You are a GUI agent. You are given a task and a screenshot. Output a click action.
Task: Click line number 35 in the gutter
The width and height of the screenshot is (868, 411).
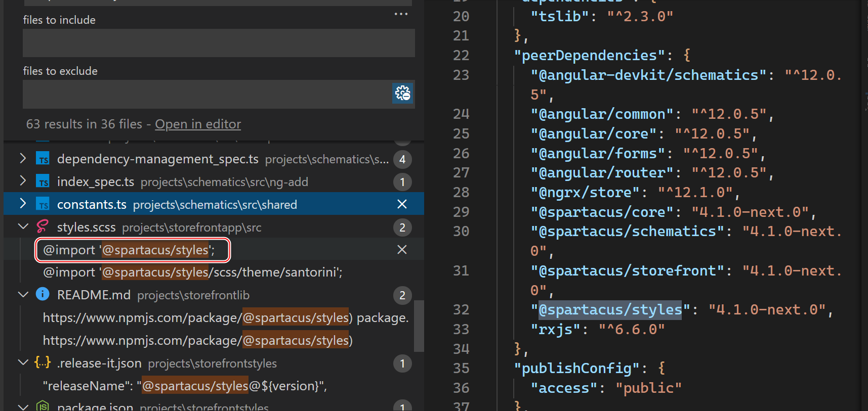(x=461, y=369)
